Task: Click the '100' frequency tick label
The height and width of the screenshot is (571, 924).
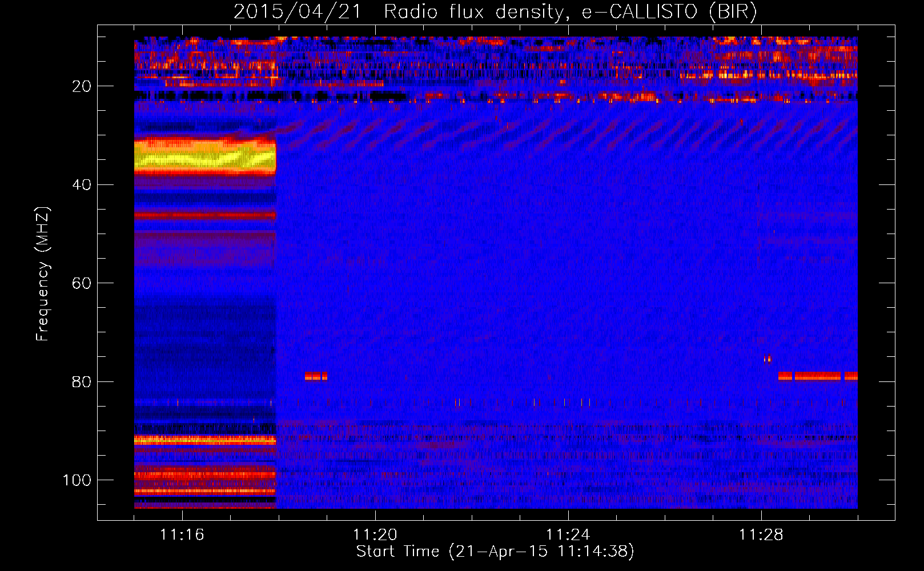Action: tap(77, 480)
